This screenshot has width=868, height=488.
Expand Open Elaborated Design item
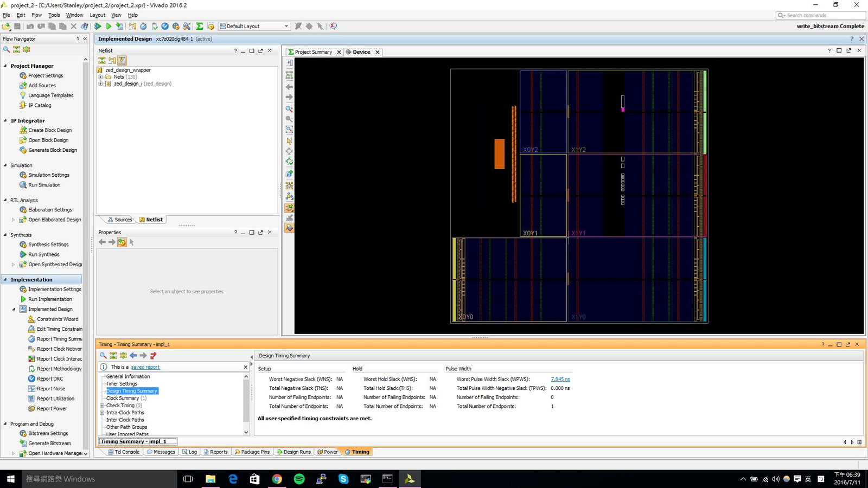[14, 220]
